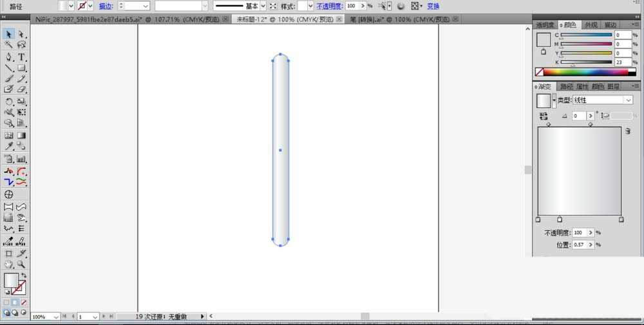This screenshot has height=325, width=644.
Task: Delete gradient stop with trash icon
Action: click(627, 131)
